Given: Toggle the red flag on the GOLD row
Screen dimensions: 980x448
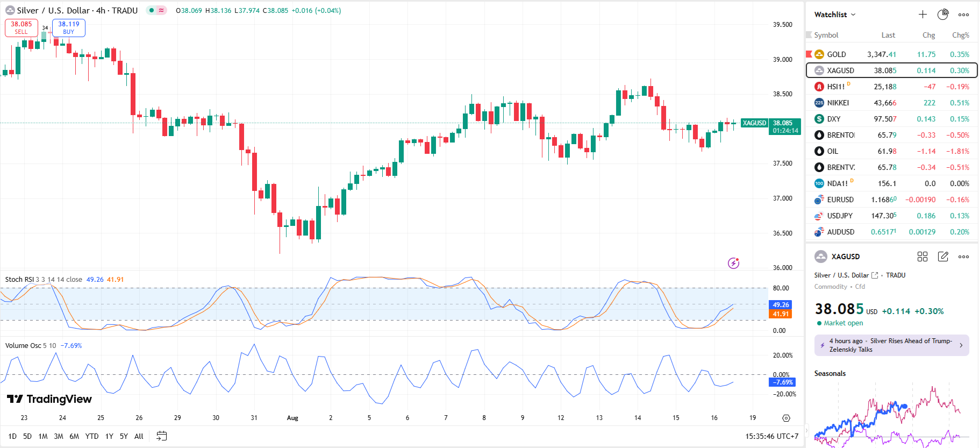Looking at the screenshot, I should coord(809,54).
